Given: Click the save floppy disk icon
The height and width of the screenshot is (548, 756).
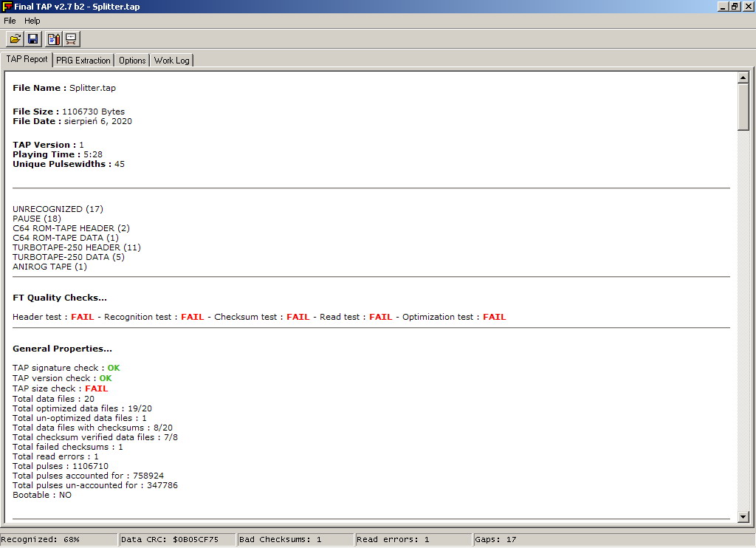Looking at the screenshot, I should (x=33, y=38).
